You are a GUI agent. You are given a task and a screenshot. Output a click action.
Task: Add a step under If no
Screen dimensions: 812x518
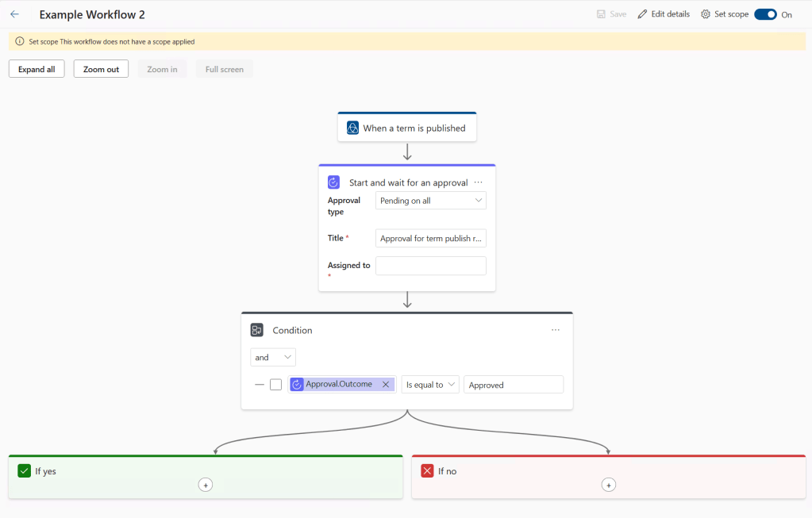pos(609,485)
